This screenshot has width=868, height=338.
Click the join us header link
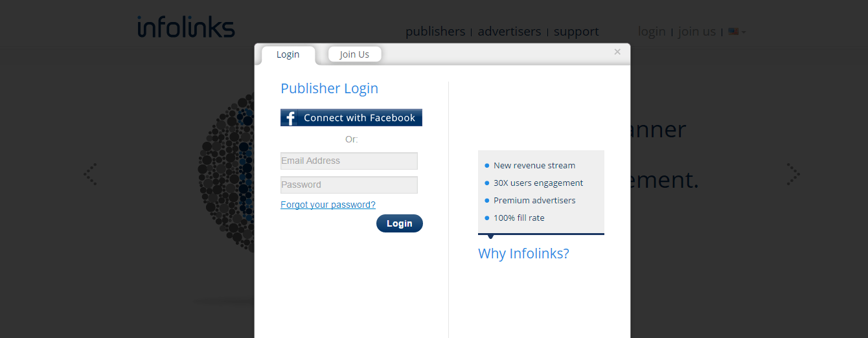697,31
